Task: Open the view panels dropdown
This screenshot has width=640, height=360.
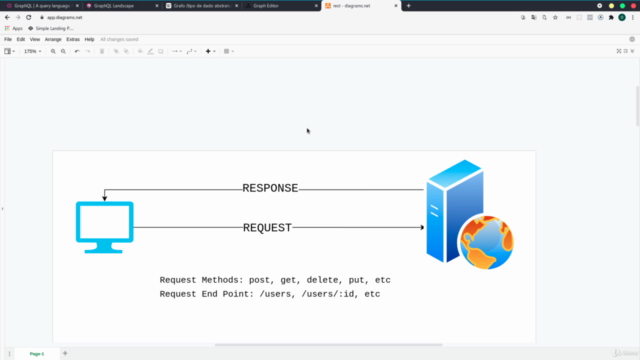Action: point(9,51)
